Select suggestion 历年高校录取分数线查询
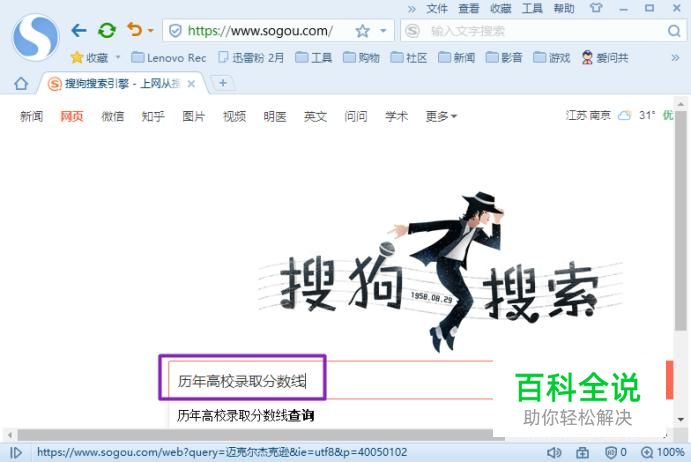 pyautogui.click(x=245, y=415)
